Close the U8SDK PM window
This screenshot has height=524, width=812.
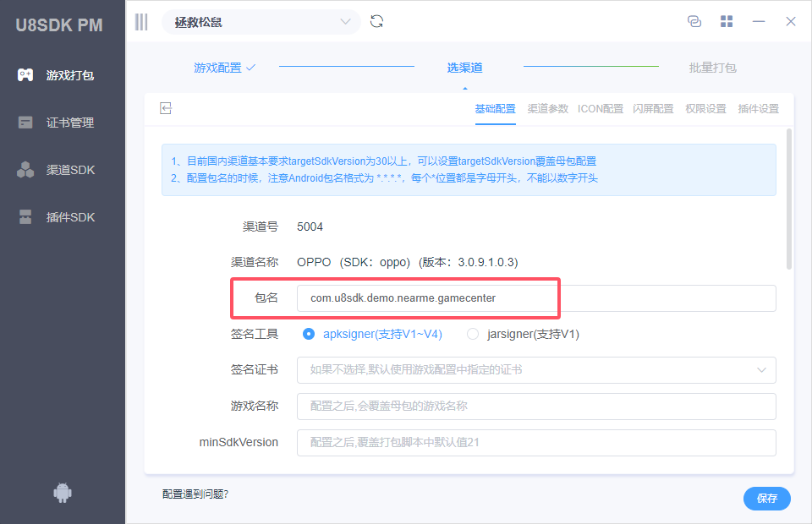tap(791, 21)
